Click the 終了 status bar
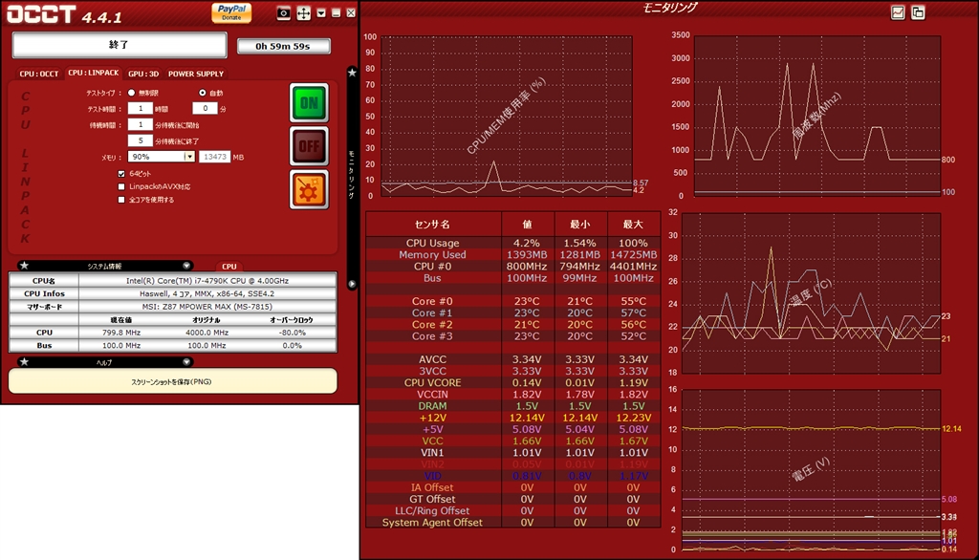Viewport: 979px width, 560px height. click(x=120, y=45)
